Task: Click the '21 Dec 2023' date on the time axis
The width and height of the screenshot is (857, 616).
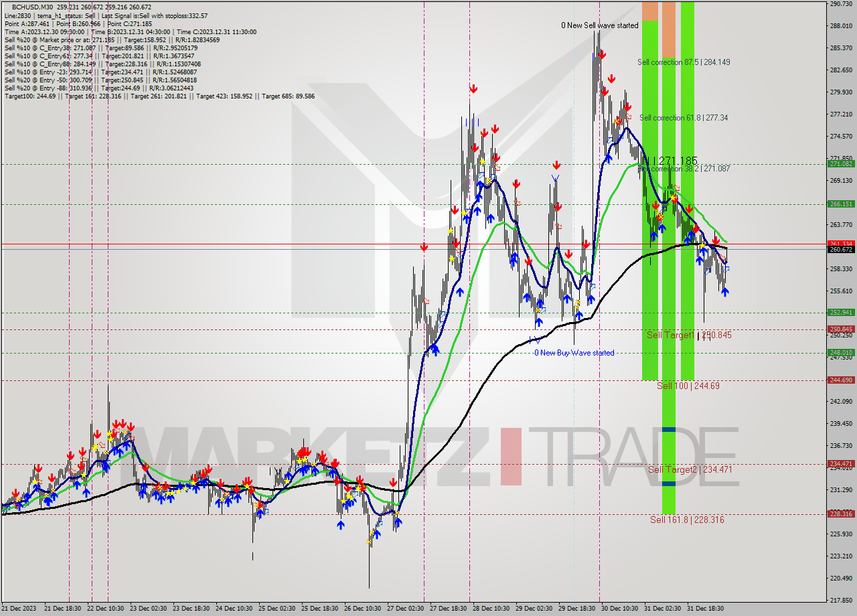Action: click(x=17, y=609)
